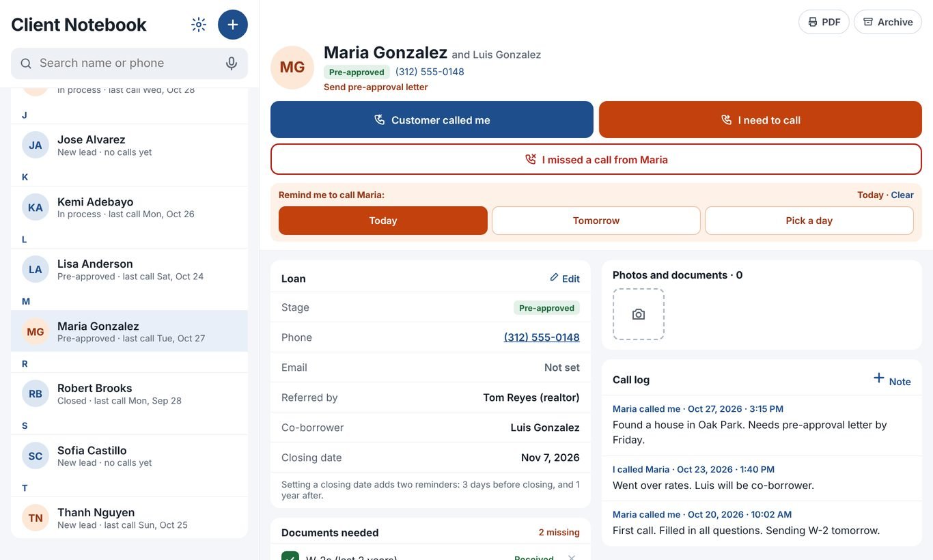Click the search magnifier icon

[x=26, y=64]
